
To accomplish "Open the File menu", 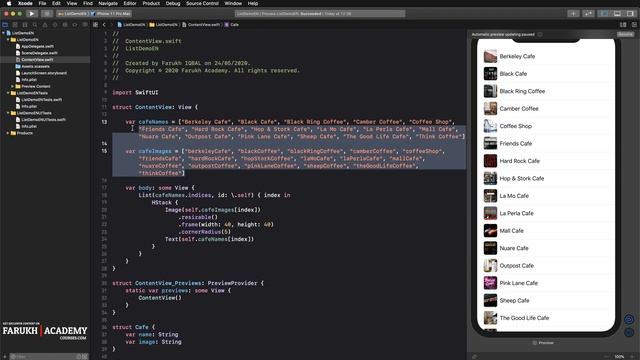I will [x=42, y=3].
